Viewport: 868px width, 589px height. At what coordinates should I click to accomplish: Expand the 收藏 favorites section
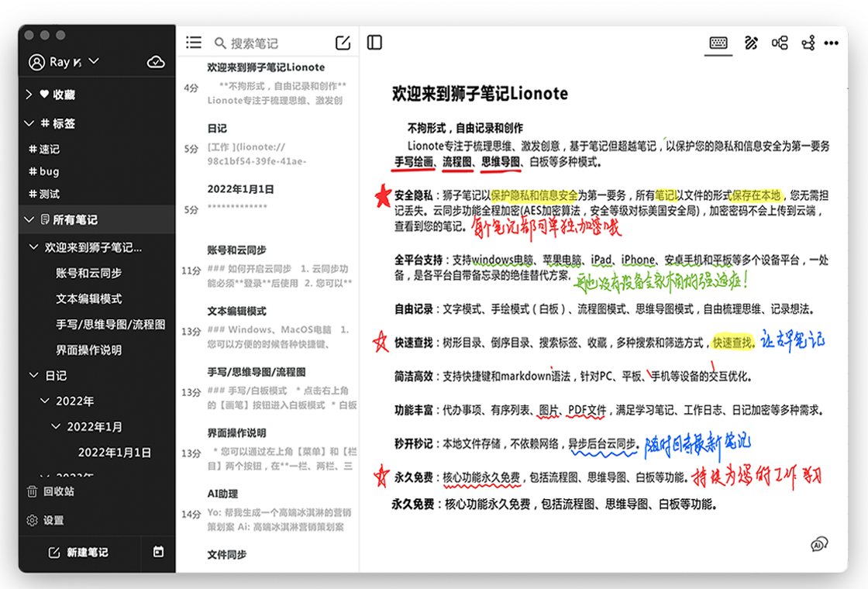point(29,95)
